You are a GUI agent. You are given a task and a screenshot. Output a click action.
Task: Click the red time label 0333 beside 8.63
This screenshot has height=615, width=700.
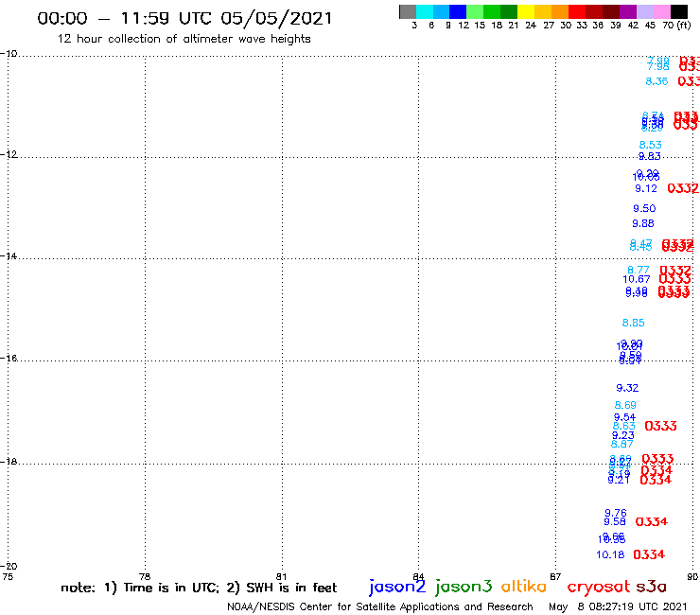[660, 426]
